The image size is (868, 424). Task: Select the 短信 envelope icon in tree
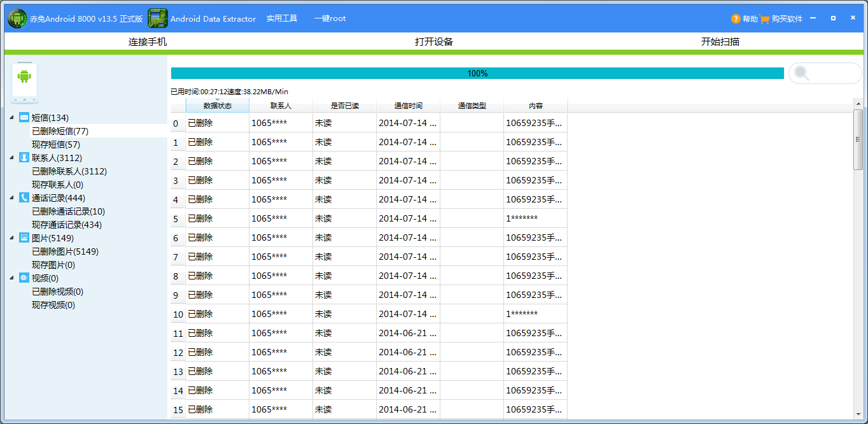coord(24,118)
